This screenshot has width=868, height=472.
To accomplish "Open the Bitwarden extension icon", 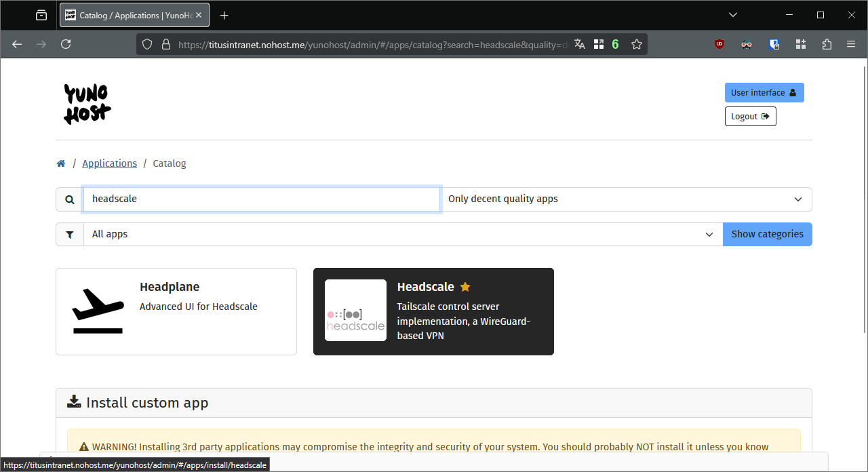I will coord(774,44).
